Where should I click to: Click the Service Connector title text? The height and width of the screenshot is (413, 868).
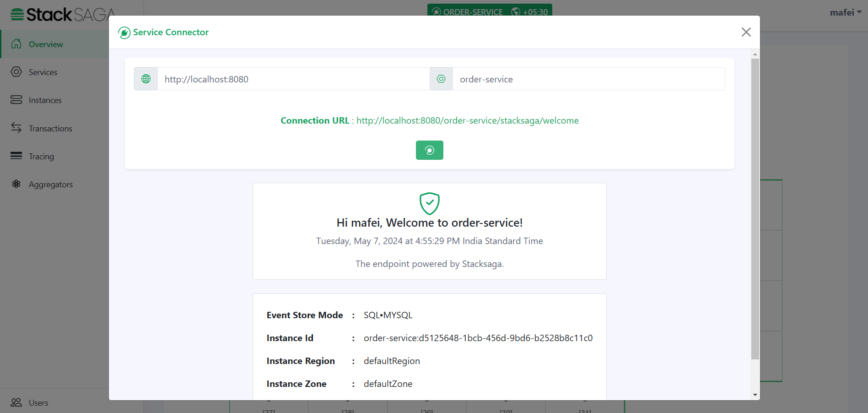171,32
